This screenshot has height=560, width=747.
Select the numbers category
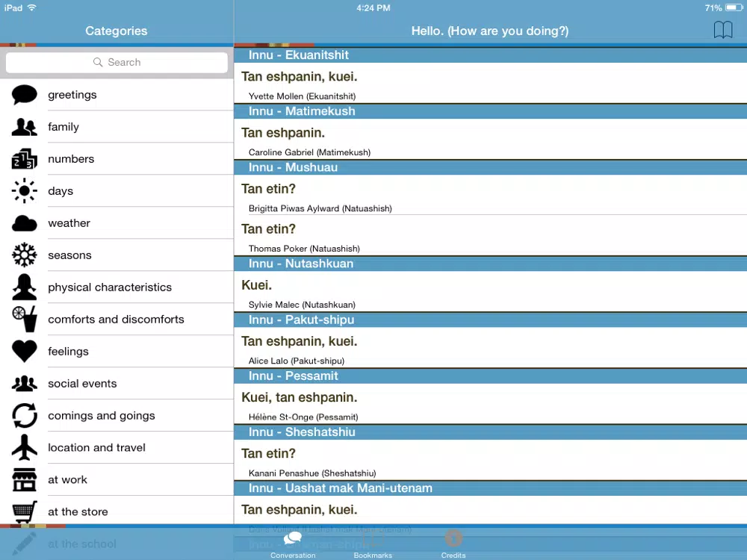coord(117,159)
